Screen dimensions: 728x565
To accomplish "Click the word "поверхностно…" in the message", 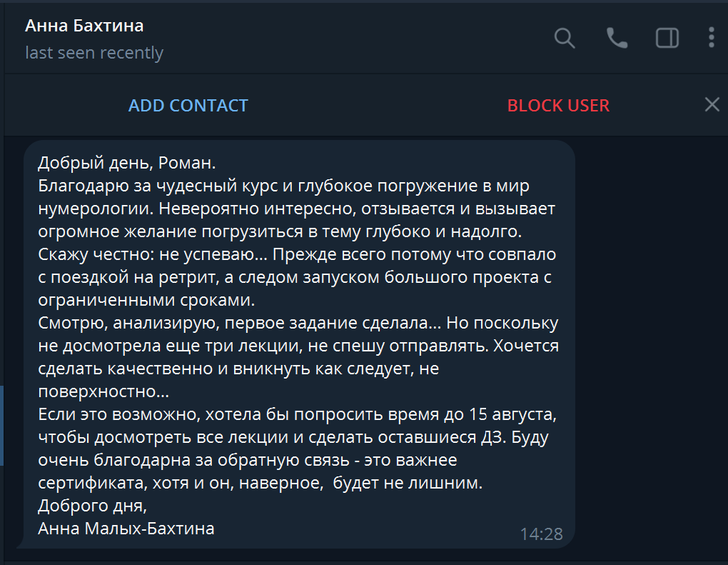I will tap(103, 392).
